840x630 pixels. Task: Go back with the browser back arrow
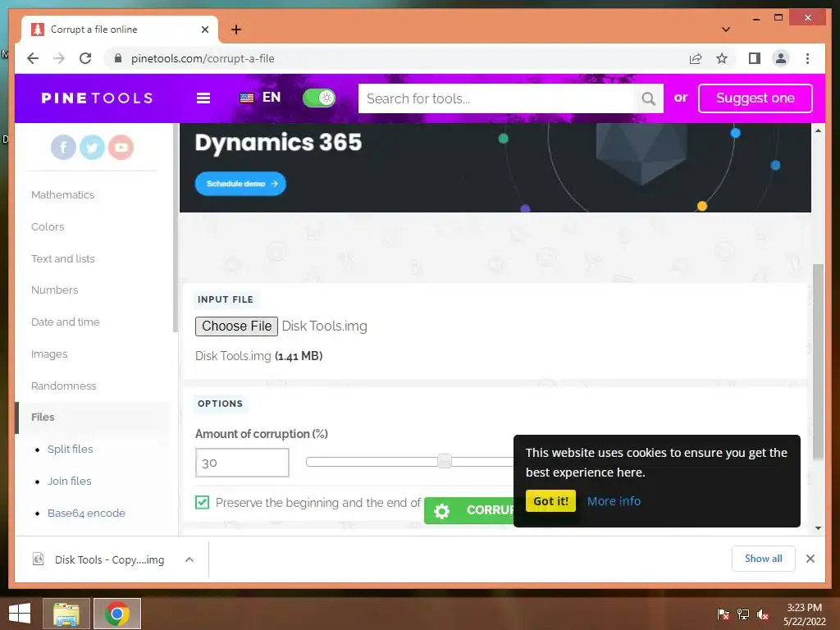click(x=33, y=58)
